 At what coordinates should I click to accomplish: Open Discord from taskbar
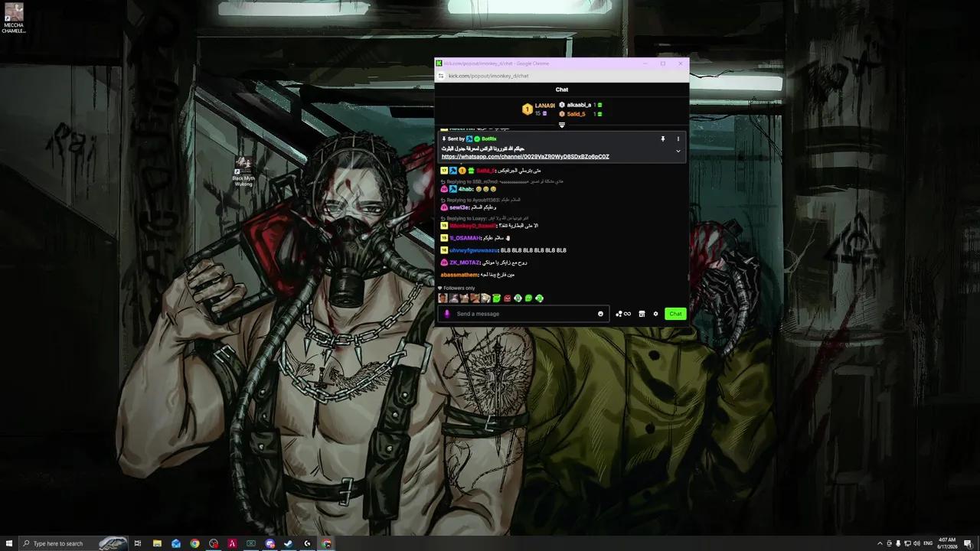[269, 543]
